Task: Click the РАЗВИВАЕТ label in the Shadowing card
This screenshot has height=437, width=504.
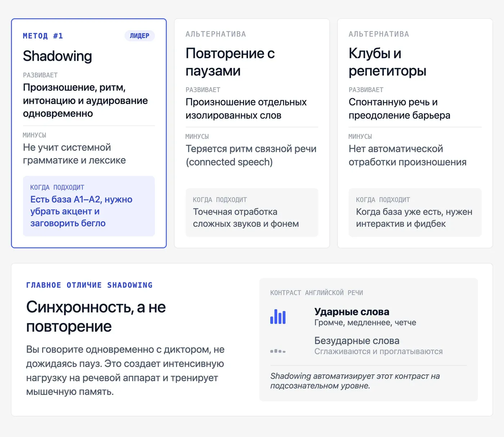Action: click(40, 75)
